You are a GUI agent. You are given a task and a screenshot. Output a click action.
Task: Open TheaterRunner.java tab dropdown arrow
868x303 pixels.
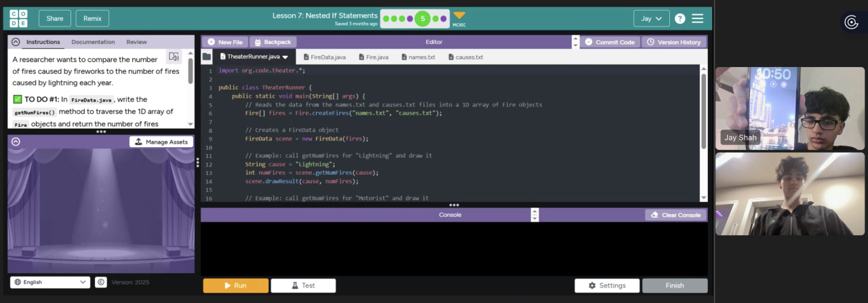285,57
